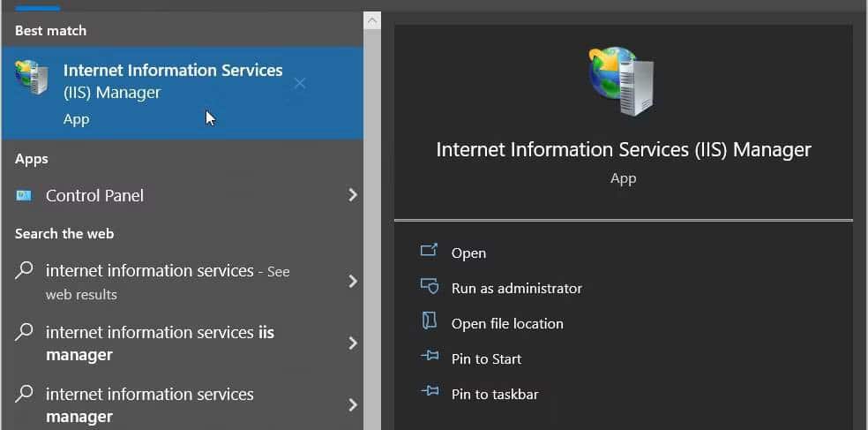This screenshot has height=430, width=868.
Task: Click the Pin to taskbar pin icon
Action: 430,391
